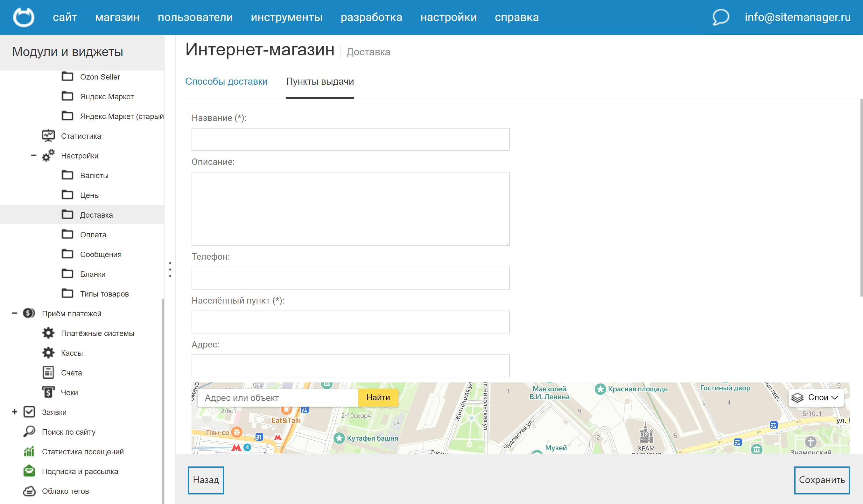Screen dimensions: 863x504
Task: Click the Настройки gears icon in the tree
Action: coord(48,156)
